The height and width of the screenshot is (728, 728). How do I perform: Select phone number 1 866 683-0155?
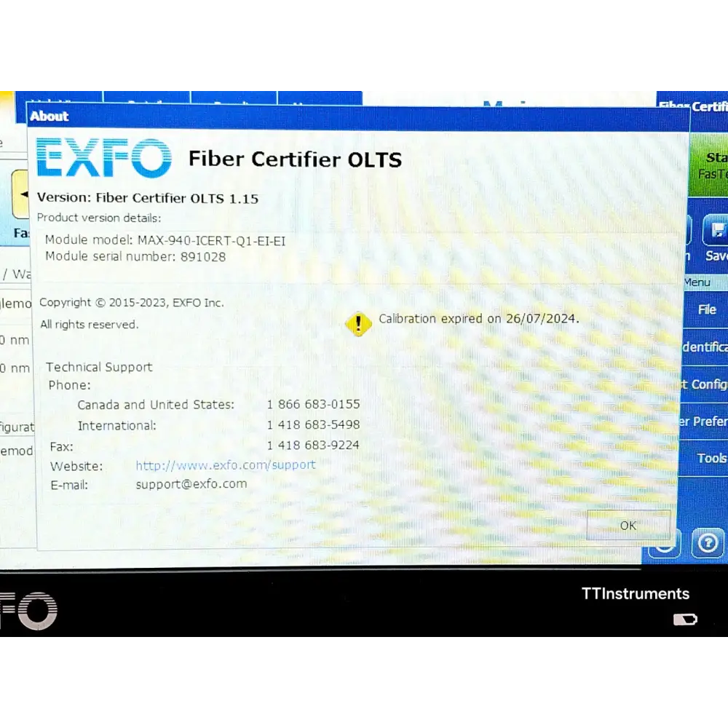pyautogui.click(x=313, y=404)
